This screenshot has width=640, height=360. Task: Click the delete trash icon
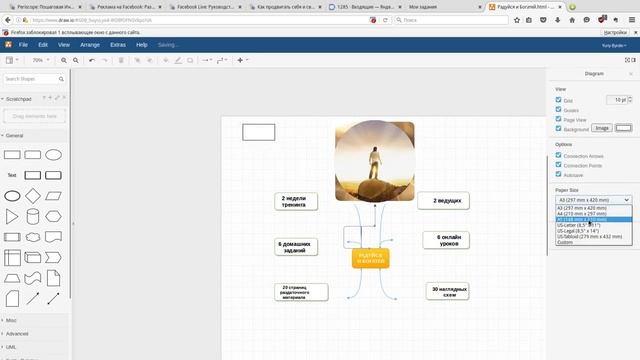[x=121, y=60]
